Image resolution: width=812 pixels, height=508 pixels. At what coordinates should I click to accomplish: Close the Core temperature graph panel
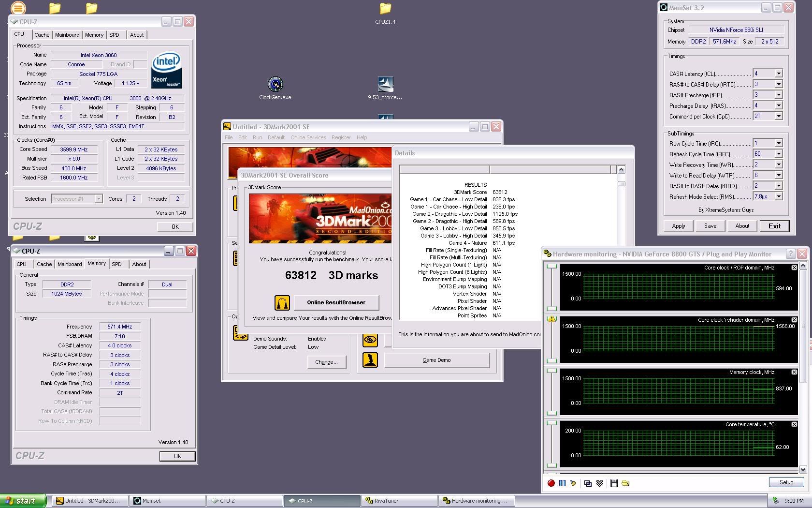click(794, 424)
